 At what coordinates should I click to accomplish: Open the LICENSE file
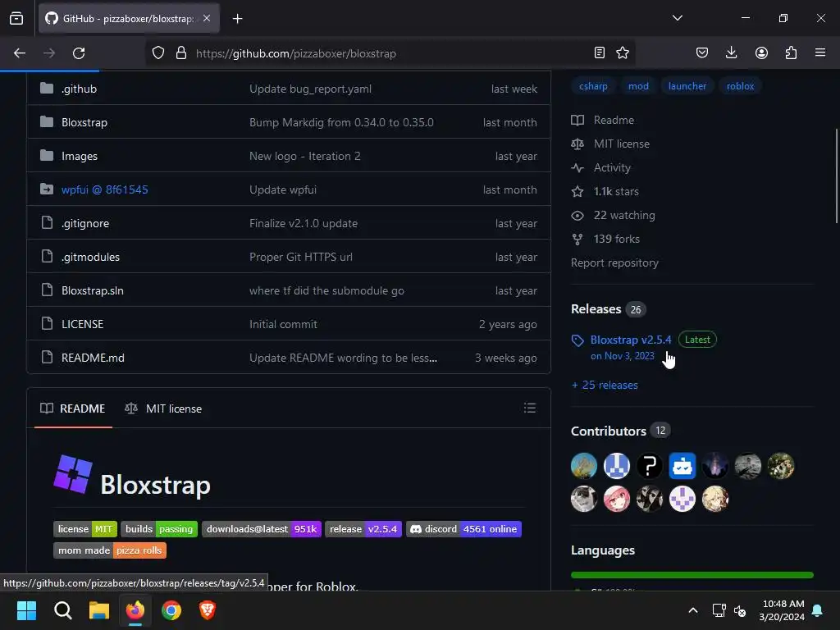(x=83, y=324)
